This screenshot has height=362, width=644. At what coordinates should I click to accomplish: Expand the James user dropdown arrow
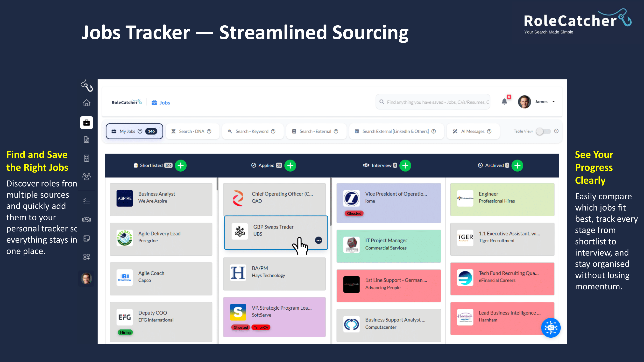coord(553,102)
